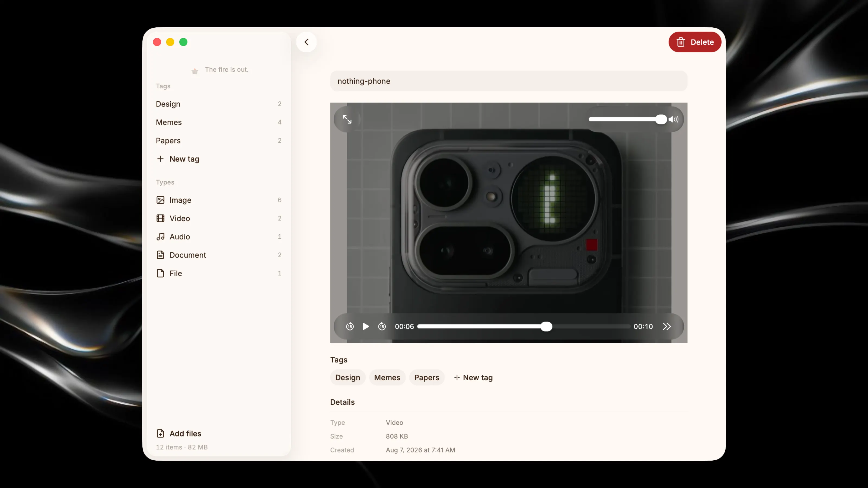Filter by Papers tag in sidebar
Image resolution: width=868 pixels, height=488 pixels.
click(218, 140)
